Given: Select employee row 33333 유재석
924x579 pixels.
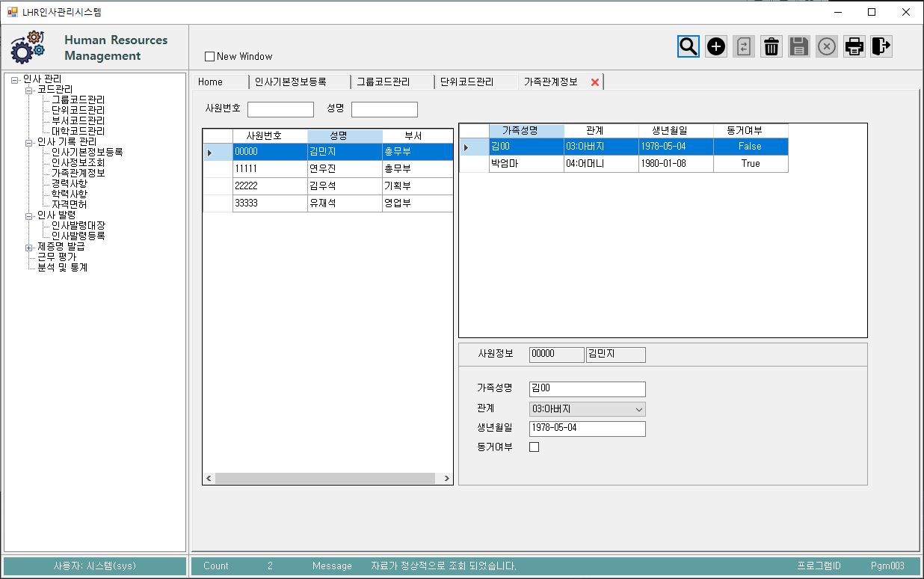Looking at the screenshot, I should pos(328,203).
